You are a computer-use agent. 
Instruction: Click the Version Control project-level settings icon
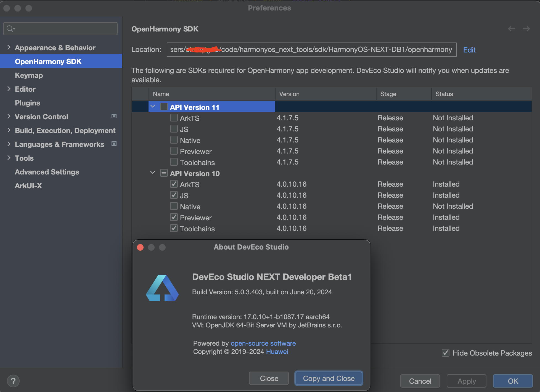coord(114,116)
